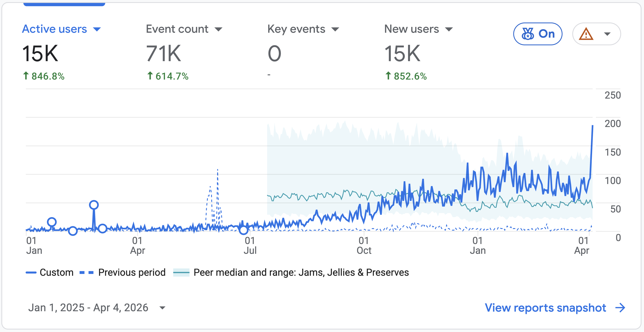Click the Custom legend label

[56, 272]
